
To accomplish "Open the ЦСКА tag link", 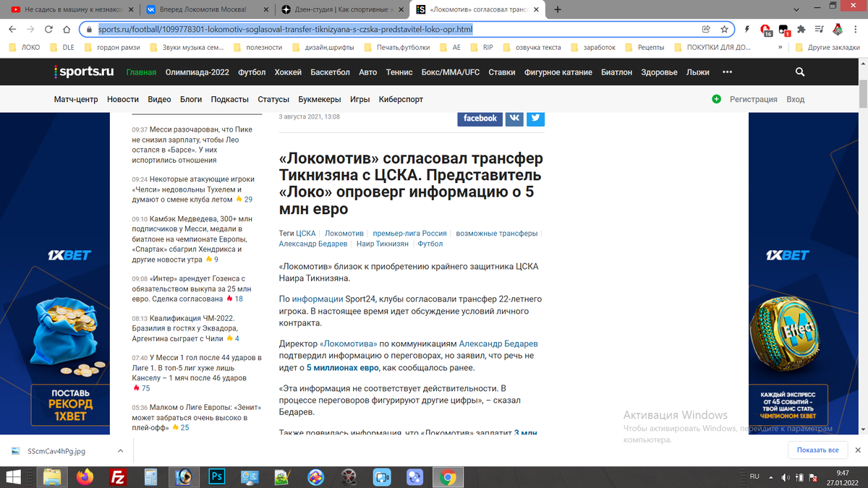I will coord(306,234).
